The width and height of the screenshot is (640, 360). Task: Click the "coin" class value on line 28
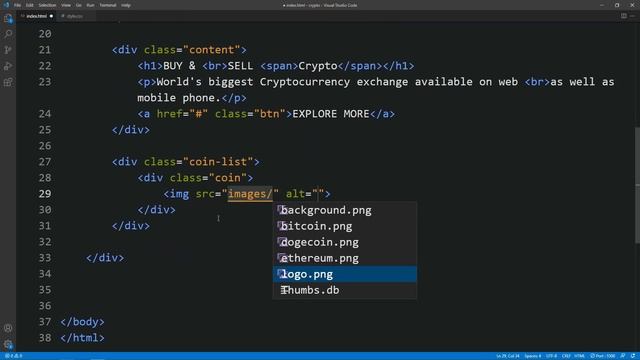[228, 178]
